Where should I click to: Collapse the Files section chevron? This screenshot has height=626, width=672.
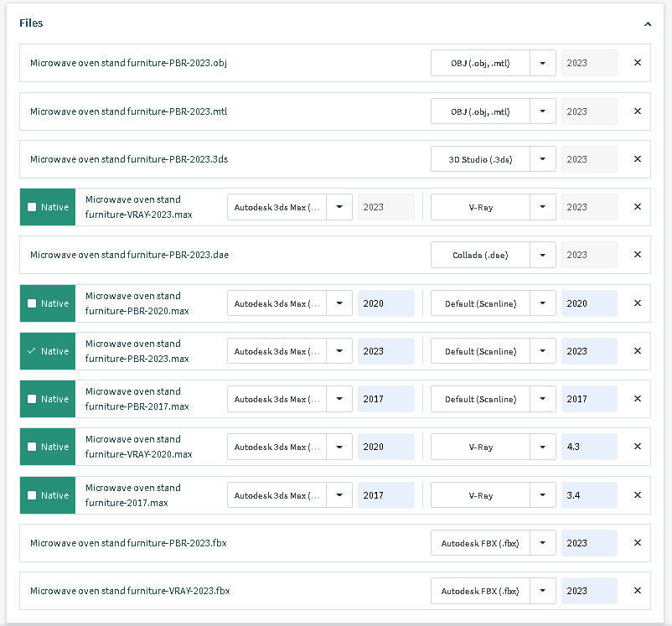648,24
